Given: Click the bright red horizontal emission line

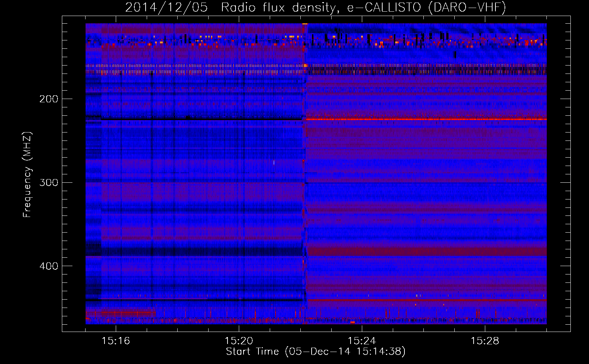Looking at the screenshot, I should click(426, 119).
